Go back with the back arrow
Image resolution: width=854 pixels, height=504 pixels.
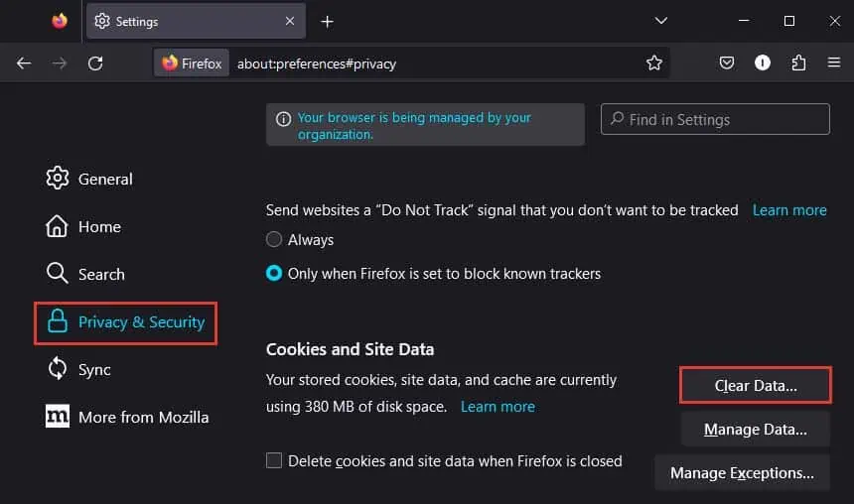pyautogui.click(x=24, y=63)
